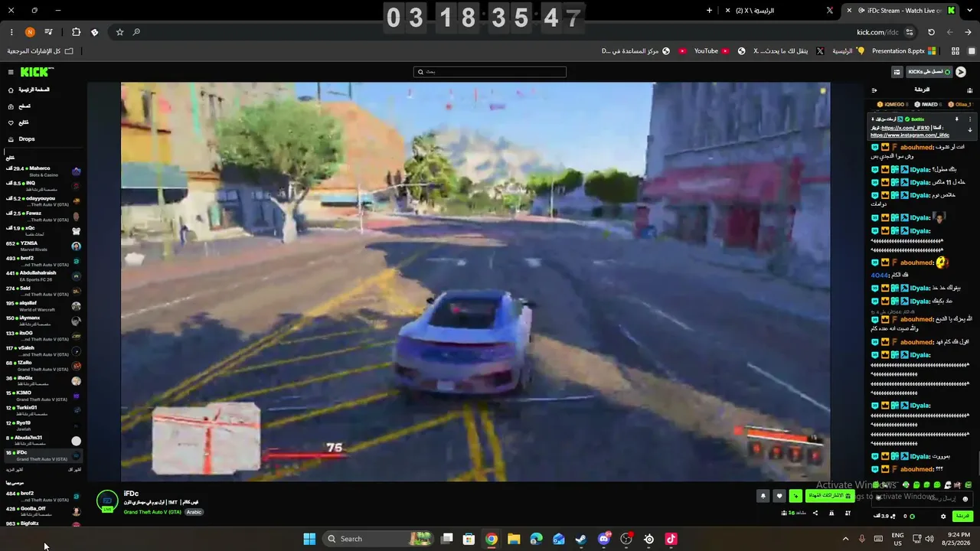Viewport: 980px width, 551px height.
Task: Switch to iFDc Stream Kick tab
Action: click(x=900, y=11)
